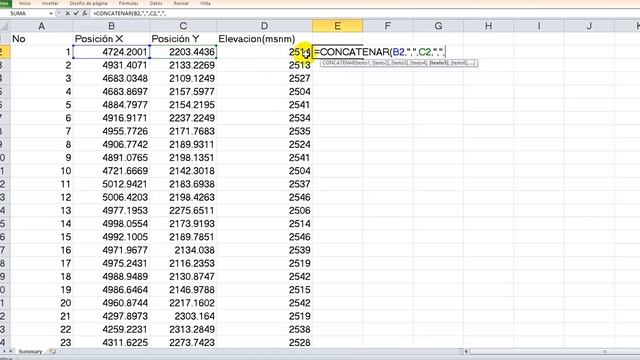Screen dimensions: 640x360
Task: Select elevation cell 2506
Action: [264, 211]
